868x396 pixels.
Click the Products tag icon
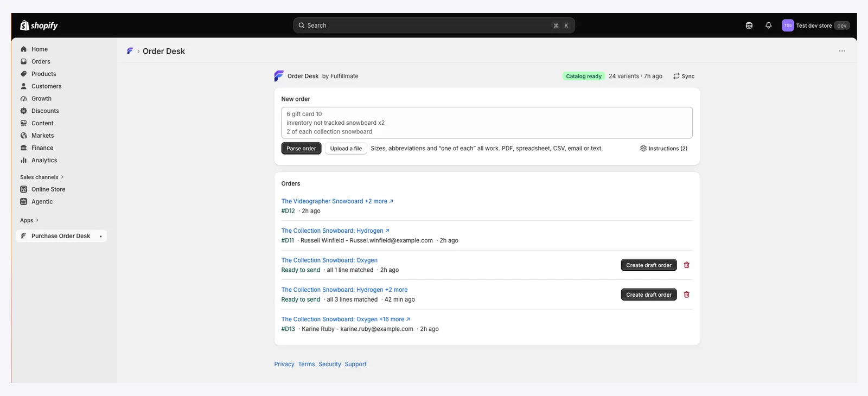coord(23,74)
